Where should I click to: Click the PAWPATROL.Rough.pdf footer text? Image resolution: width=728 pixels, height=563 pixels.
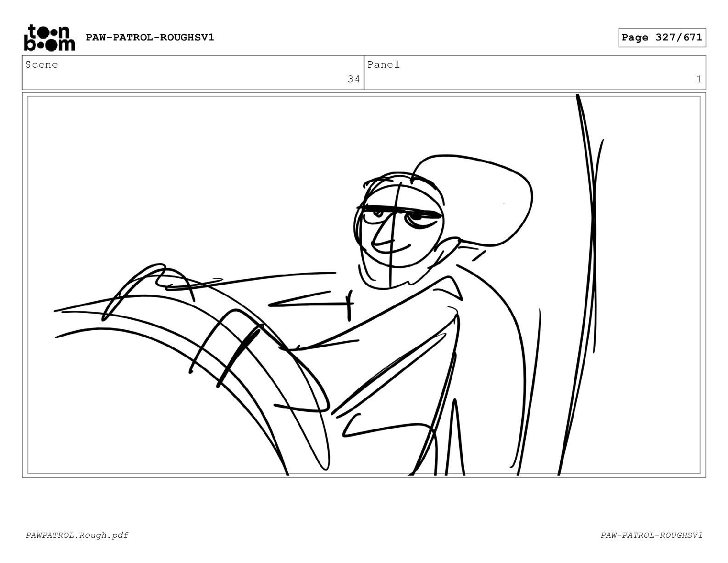[77, 535]
